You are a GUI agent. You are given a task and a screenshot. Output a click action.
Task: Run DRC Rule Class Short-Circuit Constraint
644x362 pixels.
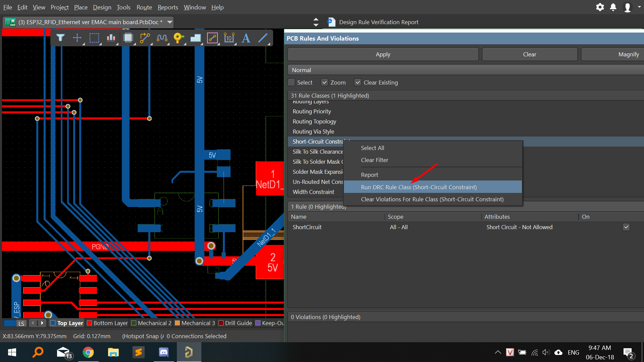click(x=433, y=187)
